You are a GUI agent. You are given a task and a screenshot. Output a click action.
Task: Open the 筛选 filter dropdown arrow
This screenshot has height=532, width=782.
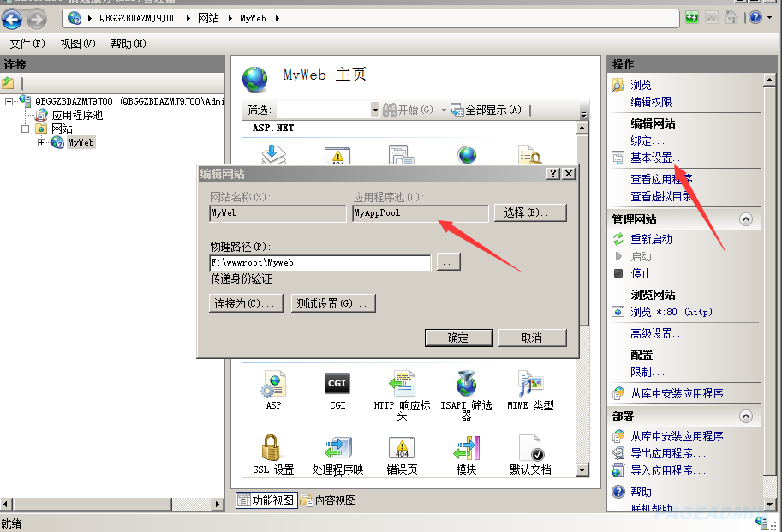375,110
